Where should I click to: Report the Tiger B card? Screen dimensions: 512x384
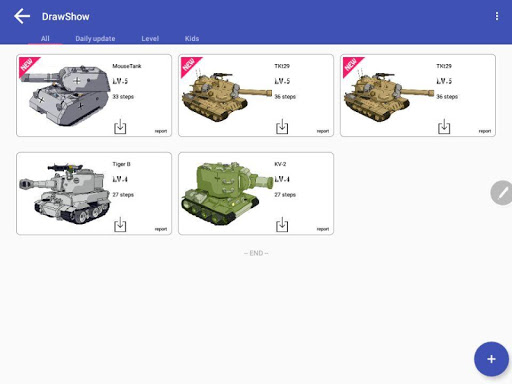[x=161, y=229]
